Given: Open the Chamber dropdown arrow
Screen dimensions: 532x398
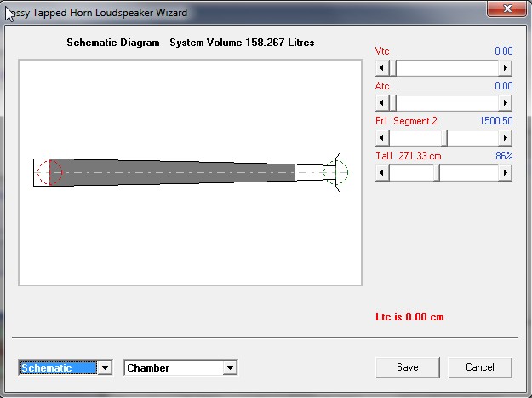Looking at the screenshot, I should pos(230,368).
